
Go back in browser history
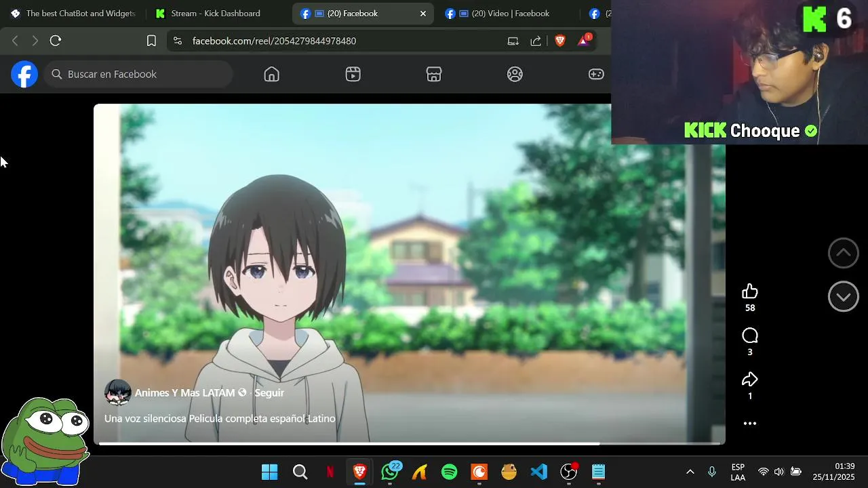pos(15,41)
